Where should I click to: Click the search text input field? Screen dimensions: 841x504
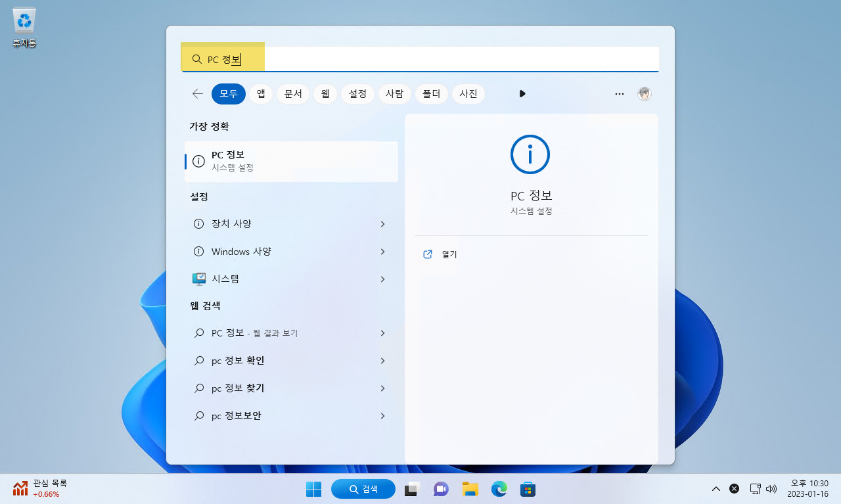coord(420,59)
